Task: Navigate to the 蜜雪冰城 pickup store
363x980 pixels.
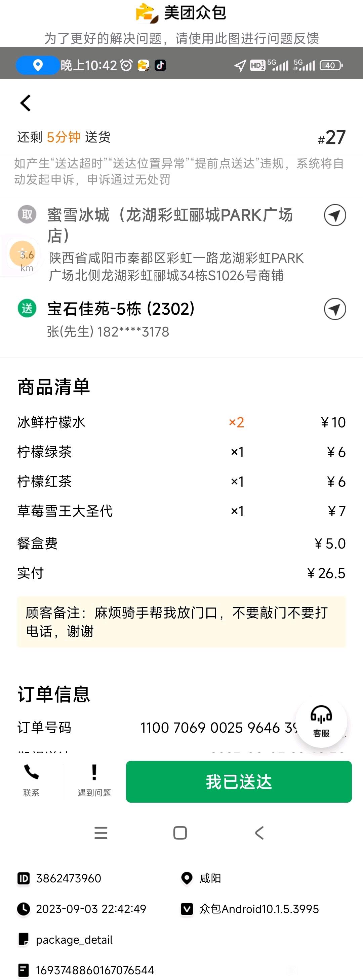Action: 334,215
